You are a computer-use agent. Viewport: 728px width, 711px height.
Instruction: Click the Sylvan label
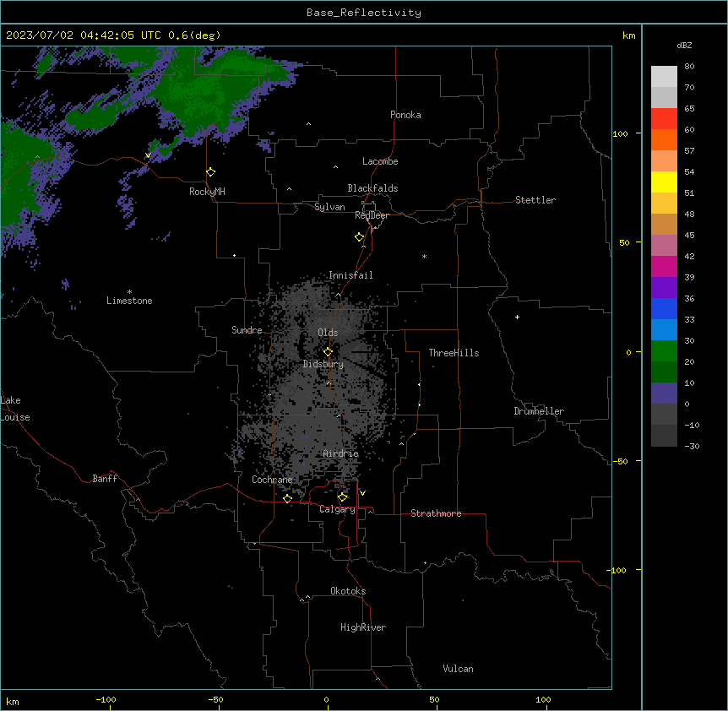coord(329,207)
